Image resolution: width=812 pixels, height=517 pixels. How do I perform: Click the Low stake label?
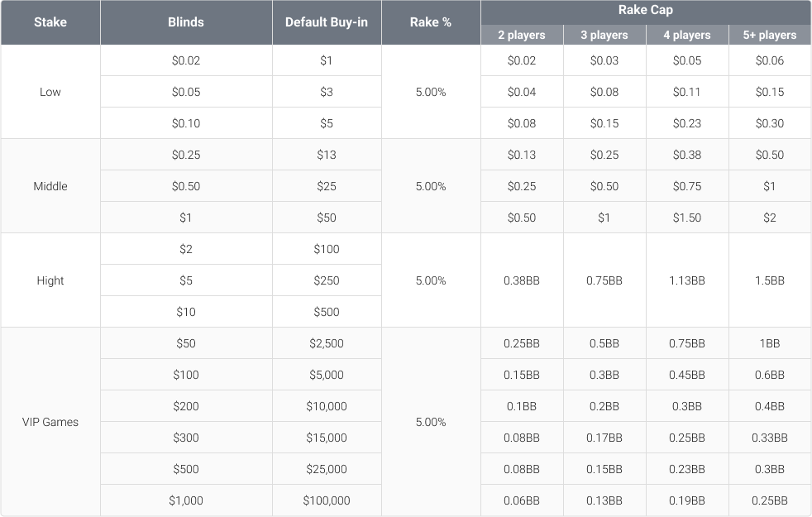[50, 92]
